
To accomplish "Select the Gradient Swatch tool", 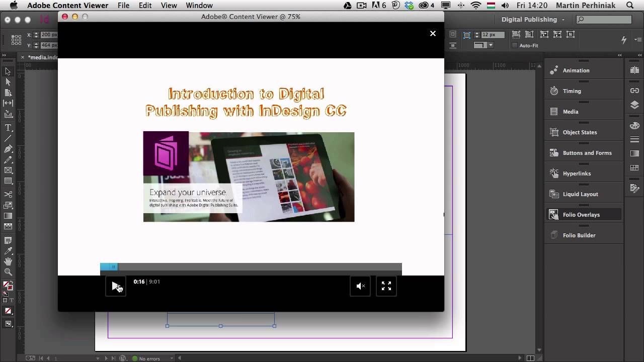I will (x=8, y=216).
